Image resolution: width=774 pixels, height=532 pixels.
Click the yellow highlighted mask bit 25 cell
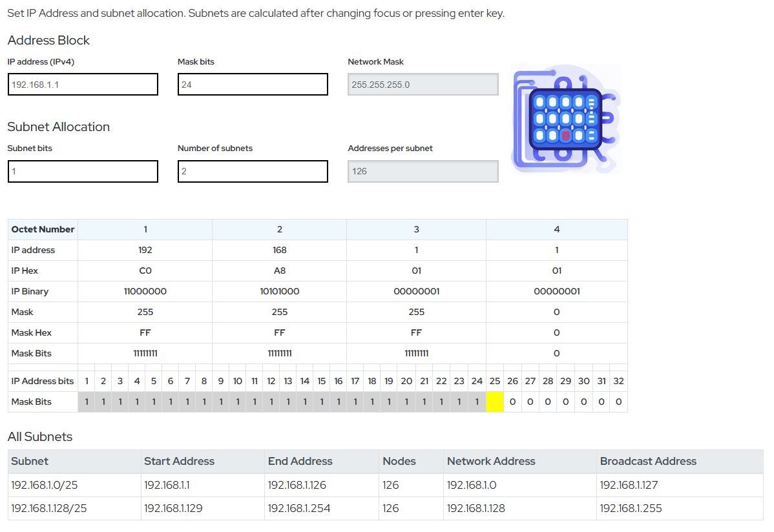pyautogui.click(x=495, y=402)
